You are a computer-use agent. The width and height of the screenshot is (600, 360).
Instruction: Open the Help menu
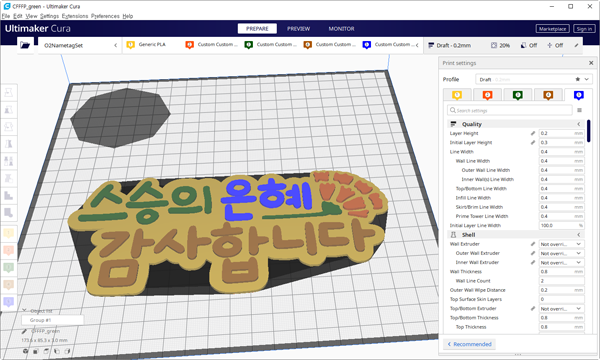[x=128, y=16]
